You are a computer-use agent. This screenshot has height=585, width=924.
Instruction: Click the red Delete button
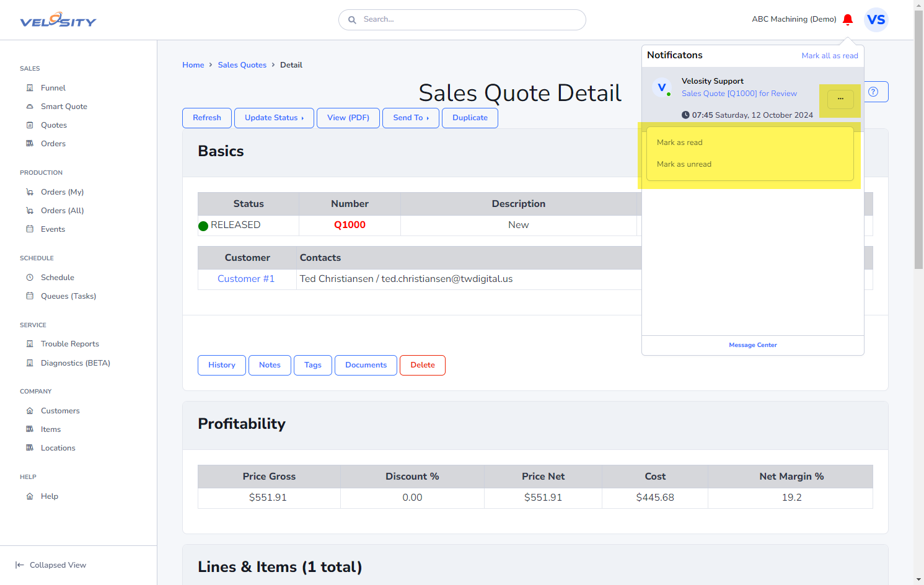coord(423,365)
